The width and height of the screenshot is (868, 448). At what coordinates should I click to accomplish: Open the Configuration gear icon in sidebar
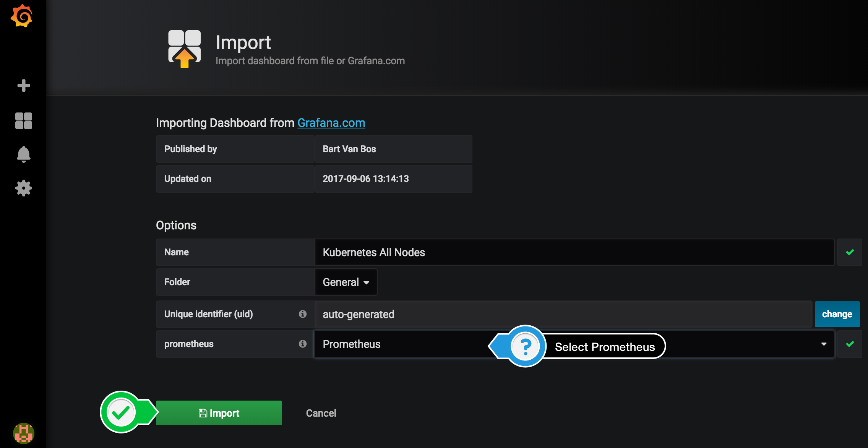24,188
